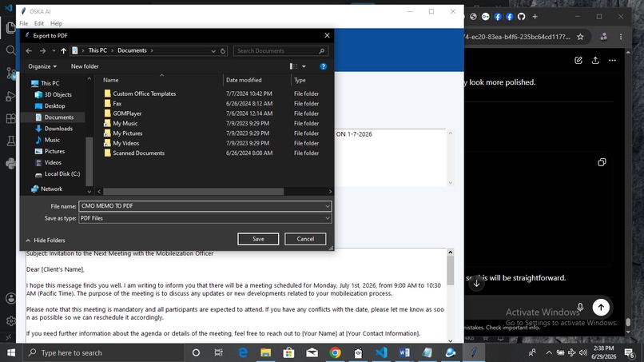Screen dimensions: 644x362
Task: Expand chevron after This PC in address path
Action: pyautogui.click(x=112, y=50)
